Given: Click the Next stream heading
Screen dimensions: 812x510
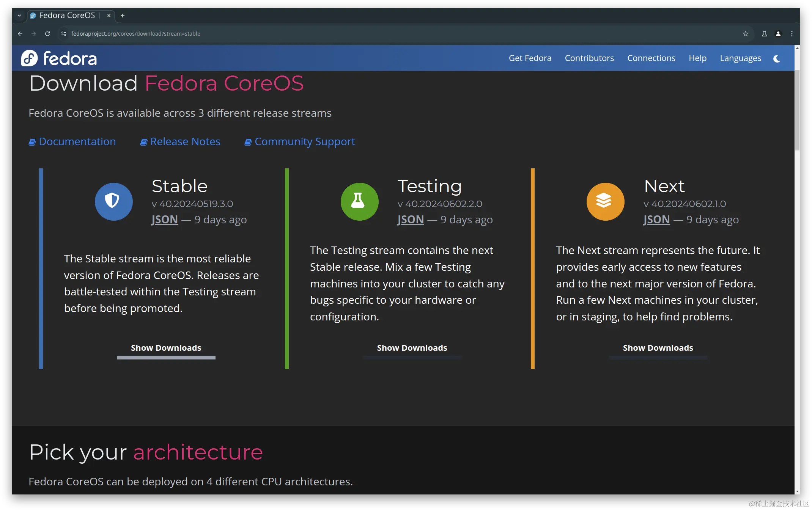Looking at the screenshot, I should coord(664,186).
